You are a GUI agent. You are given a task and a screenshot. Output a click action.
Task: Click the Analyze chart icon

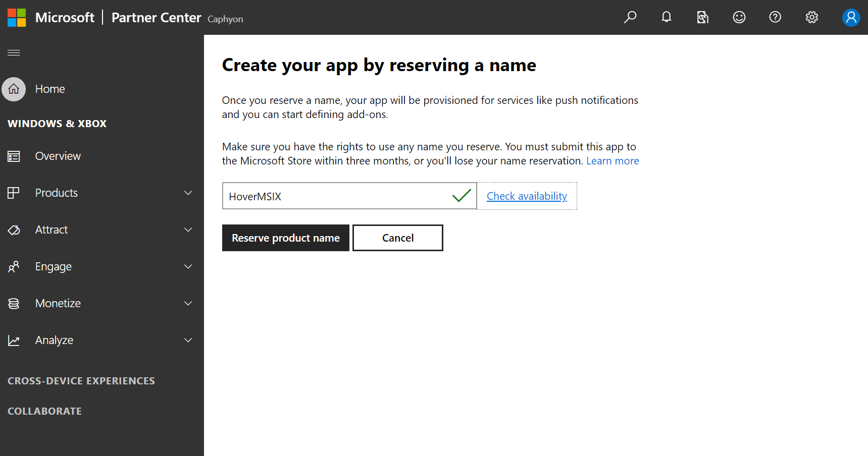click(x=14, y=340)
